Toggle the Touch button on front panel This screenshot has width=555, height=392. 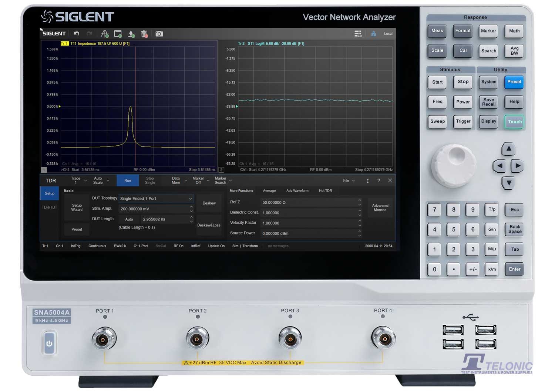515,122
